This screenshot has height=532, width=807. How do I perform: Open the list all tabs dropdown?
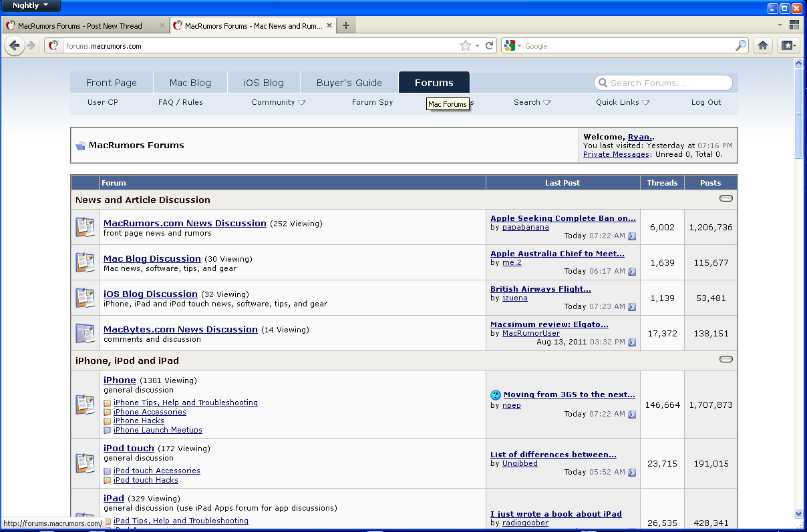(780, 25)
